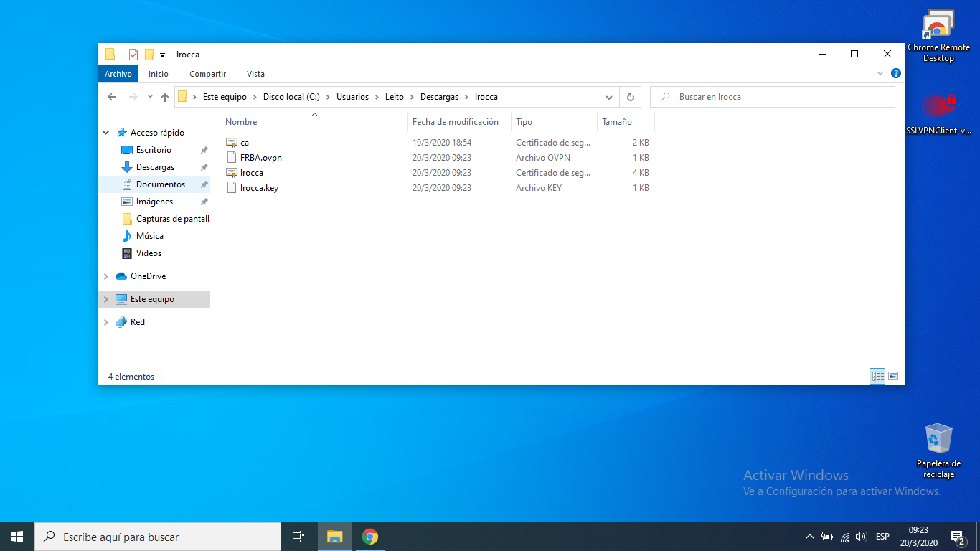Open the notification center icon

(957, 537)
